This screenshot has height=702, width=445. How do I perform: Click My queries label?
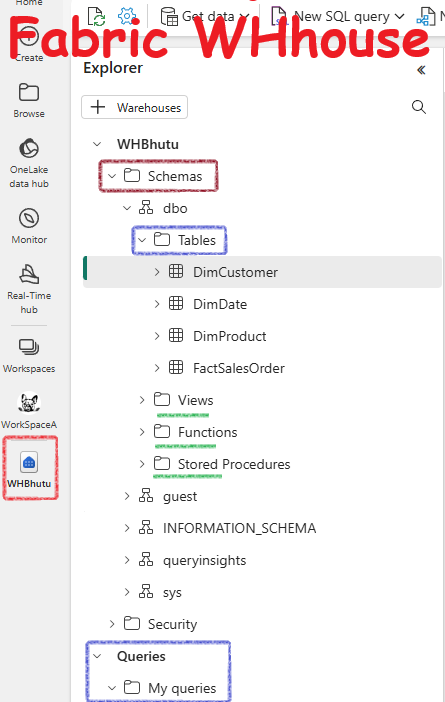pos(182,688)
